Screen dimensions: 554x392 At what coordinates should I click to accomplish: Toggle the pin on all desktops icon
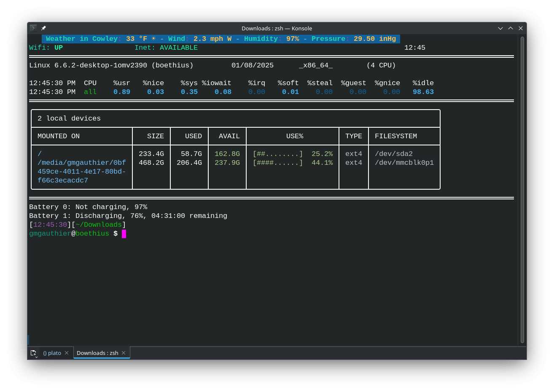point(43,28)
